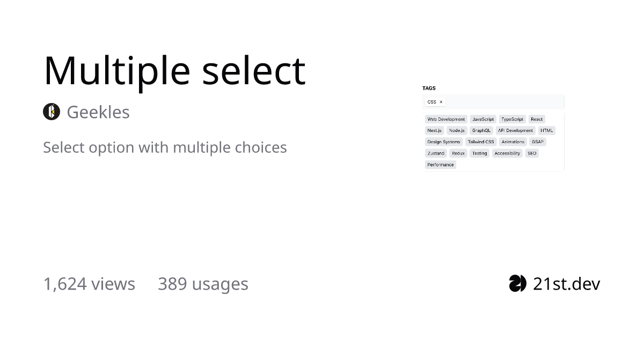Select the Tailwind CSS tag

pos(481,142)
